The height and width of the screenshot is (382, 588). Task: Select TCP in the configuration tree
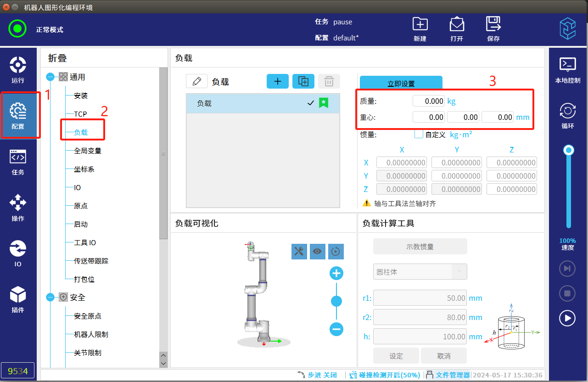point(80,114)
